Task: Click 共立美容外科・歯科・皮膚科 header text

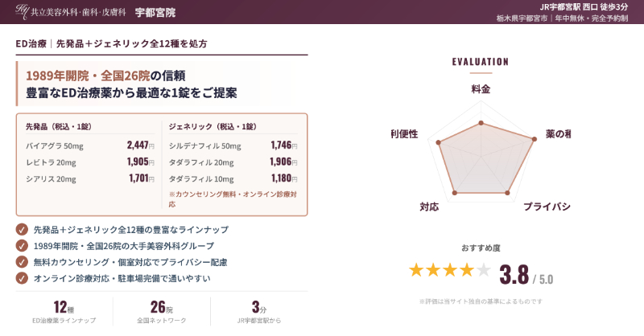Action: 78,13
